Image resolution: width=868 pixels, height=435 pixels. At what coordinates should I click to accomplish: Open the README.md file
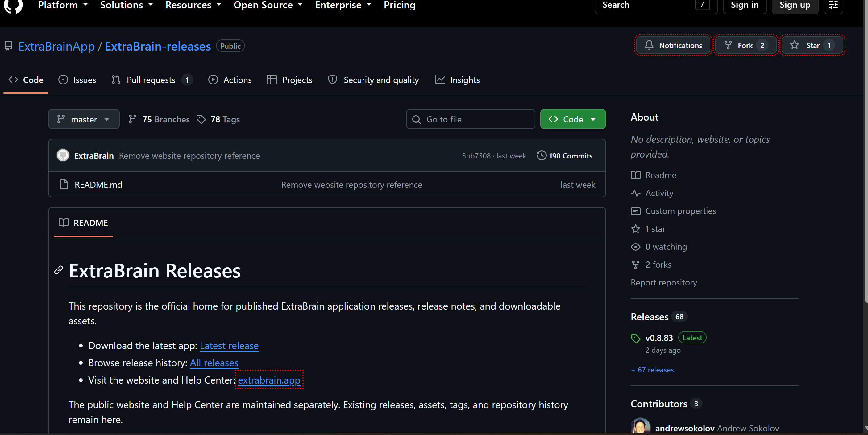click(x=98, y=184)
